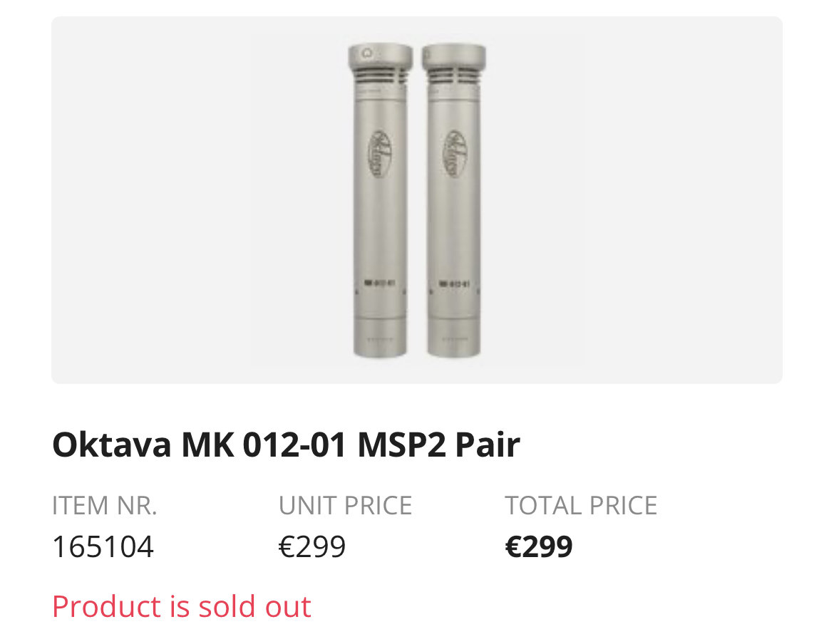The image size is (834, 644).
Task: Click the right microphone's capsule grille
Action: [x=453, y=76]
